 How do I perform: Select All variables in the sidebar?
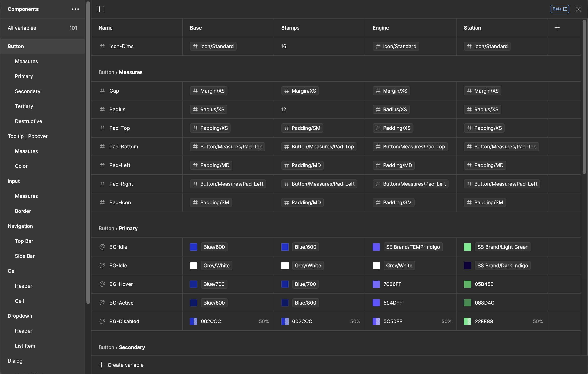point(22,28)
